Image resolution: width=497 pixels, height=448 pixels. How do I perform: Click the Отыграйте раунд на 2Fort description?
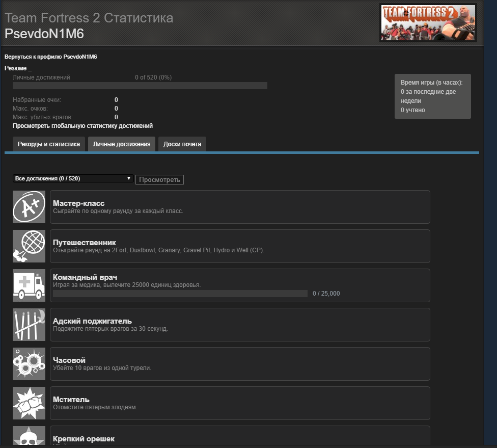pos(158,250)
